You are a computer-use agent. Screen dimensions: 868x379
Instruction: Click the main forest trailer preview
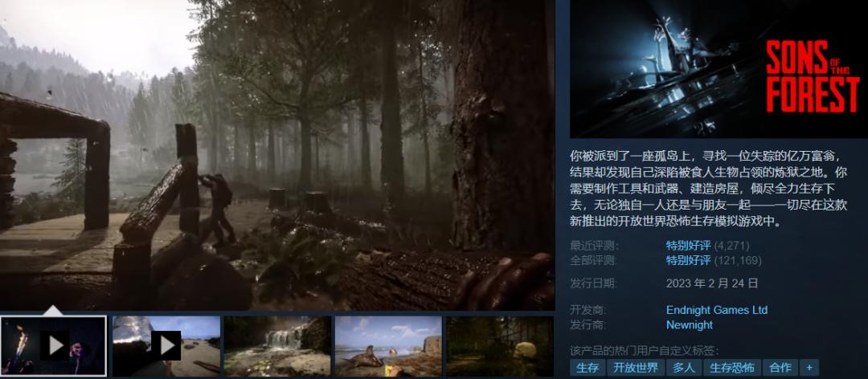point(277,155)
